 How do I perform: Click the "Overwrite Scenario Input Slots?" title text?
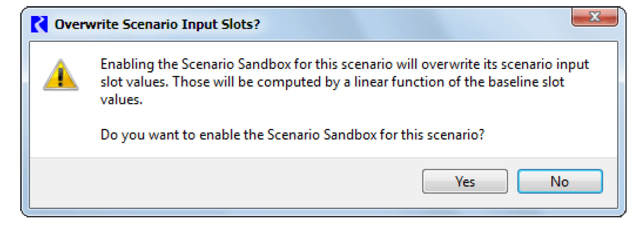tap(157, 24)
